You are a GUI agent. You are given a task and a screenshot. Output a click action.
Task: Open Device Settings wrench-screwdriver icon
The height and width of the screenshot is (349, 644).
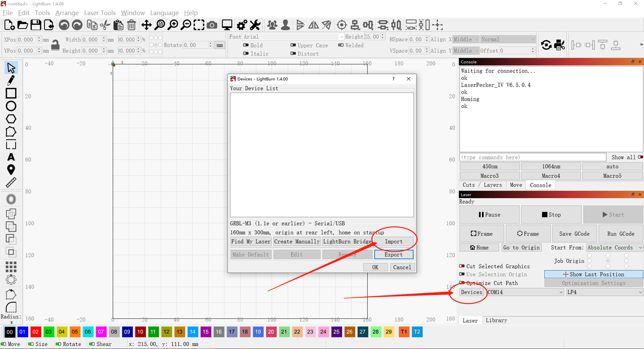255,25
